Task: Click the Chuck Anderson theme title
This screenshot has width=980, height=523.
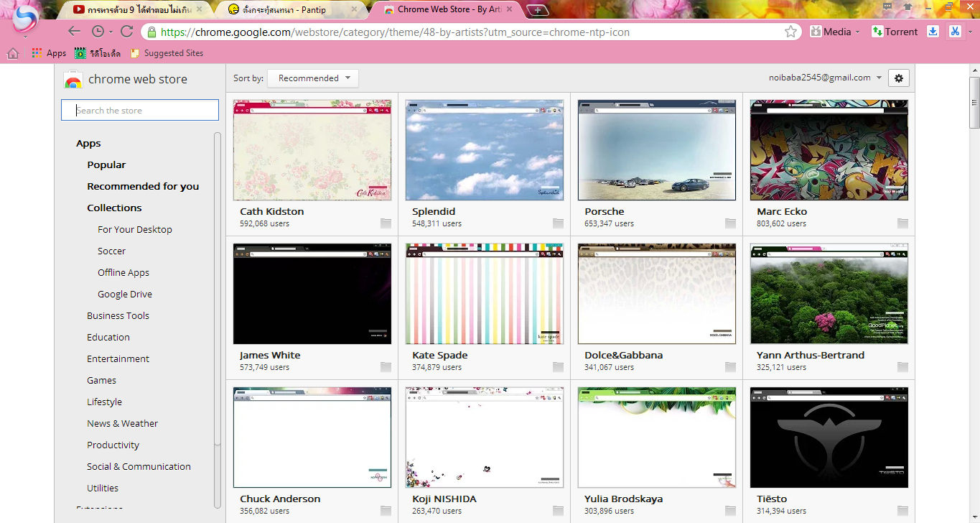Action: (280, 499)
